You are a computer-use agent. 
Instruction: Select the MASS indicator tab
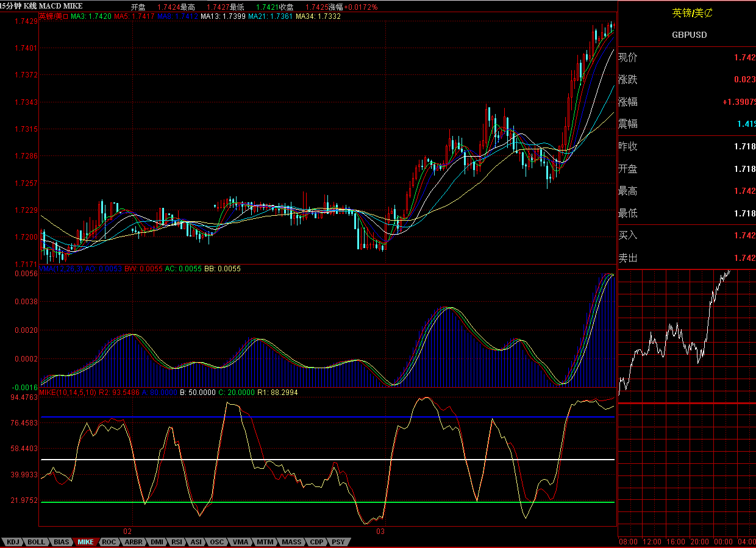coord(291,542)
